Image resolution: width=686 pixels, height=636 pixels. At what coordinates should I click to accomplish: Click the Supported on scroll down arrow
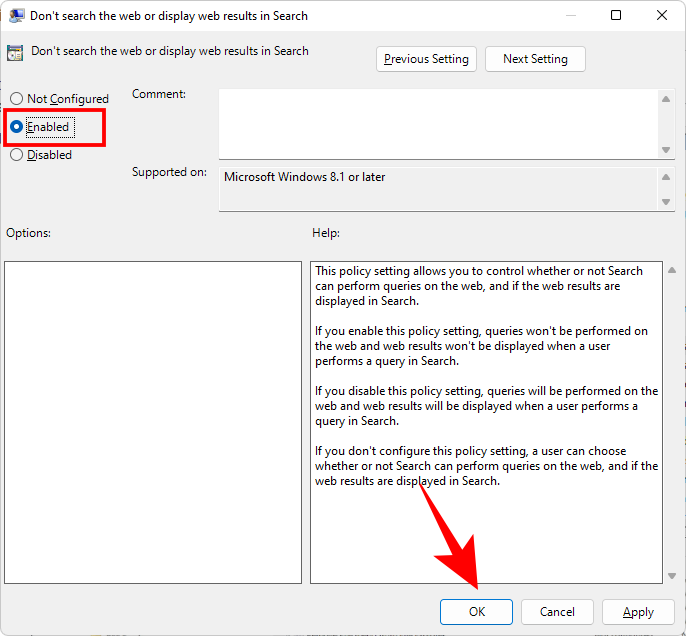pos(666,202)
